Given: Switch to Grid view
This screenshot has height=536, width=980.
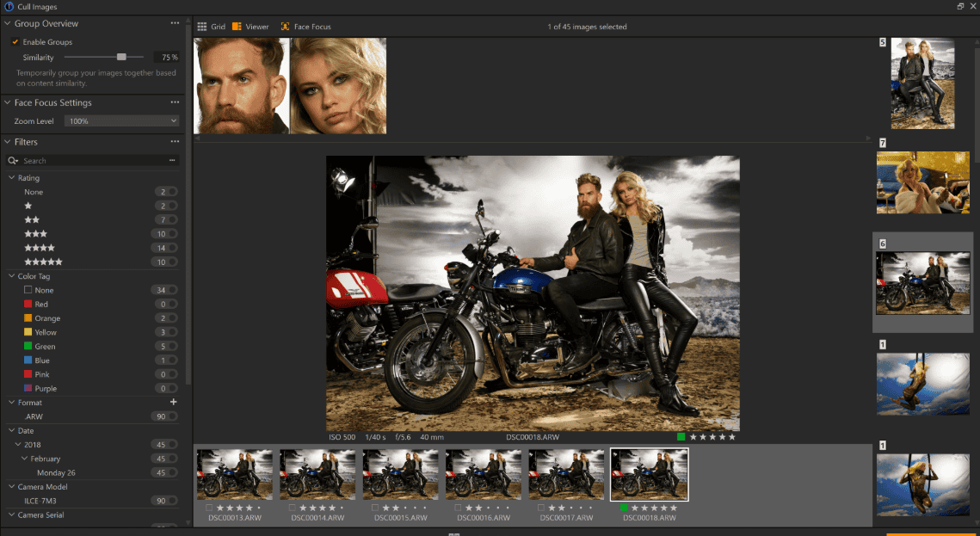Looking at the screenshot, I should tap(211, 27).
